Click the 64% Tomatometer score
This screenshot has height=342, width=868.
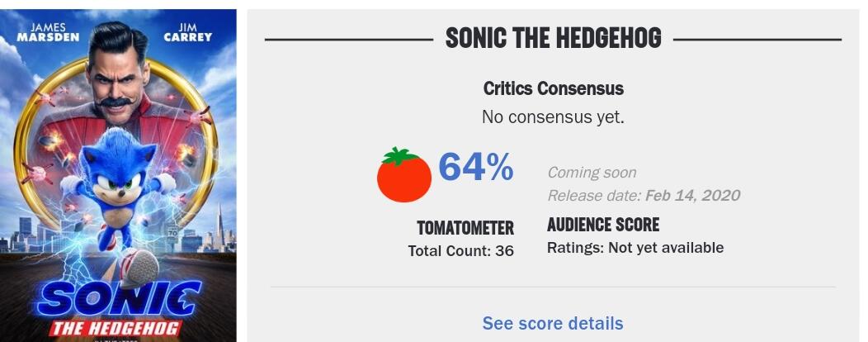point(475,168)
